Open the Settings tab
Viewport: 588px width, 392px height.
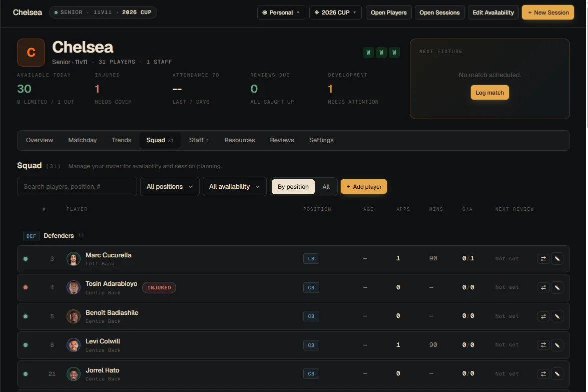(321, 140)
